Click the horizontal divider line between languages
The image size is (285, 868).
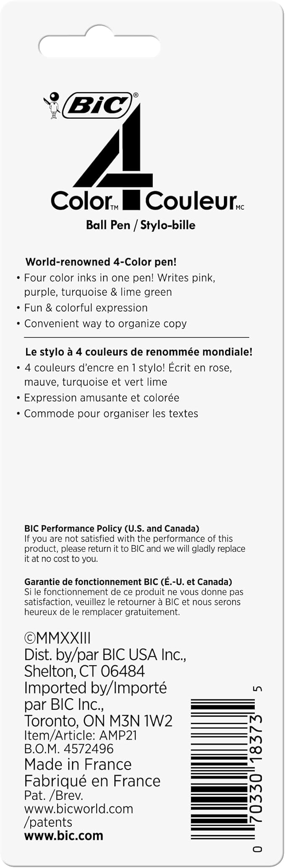136,337
